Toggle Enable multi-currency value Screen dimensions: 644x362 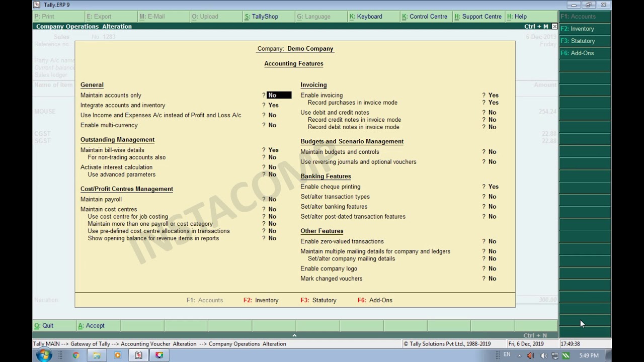click(x=272, y=125)
